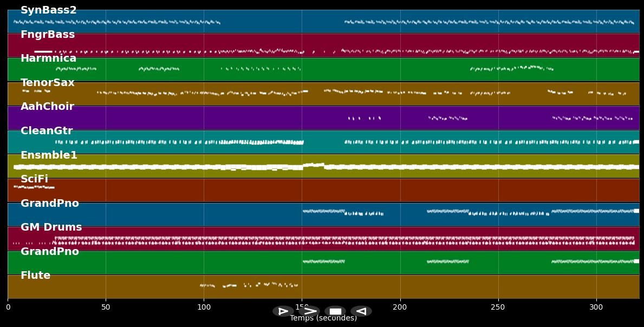Click the Harmnica track name
The width and height of the screenshot is (644, 327).
49,58
